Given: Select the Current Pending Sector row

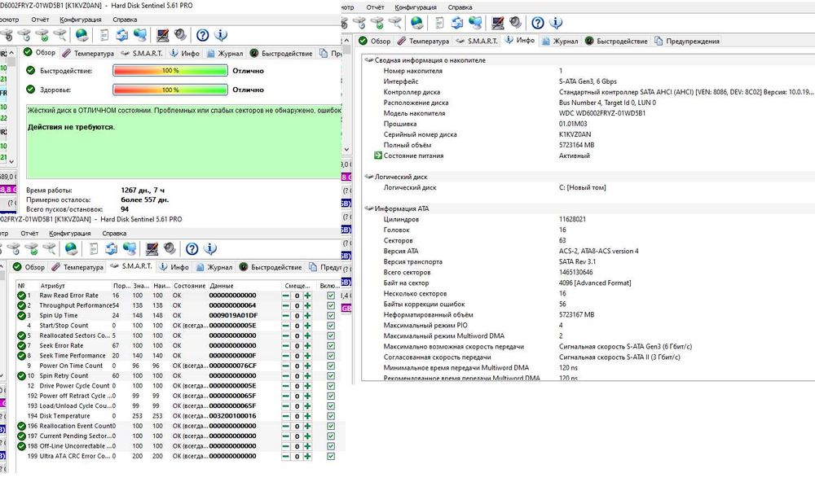Looking at the screenshot, I should [177, 436].
